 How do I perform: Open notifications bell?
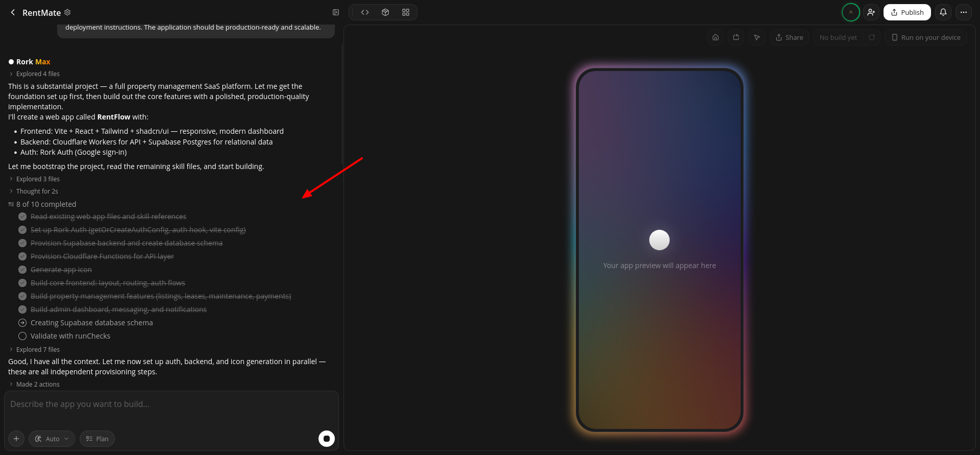pos(943,12)
